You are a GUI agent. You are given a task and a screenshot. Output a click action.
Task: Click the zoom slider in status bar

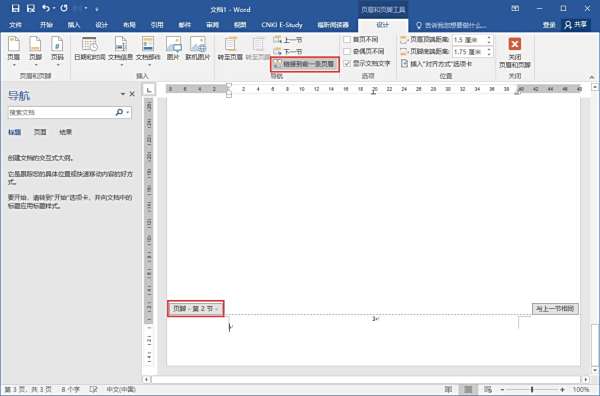[x=532, y=389]
